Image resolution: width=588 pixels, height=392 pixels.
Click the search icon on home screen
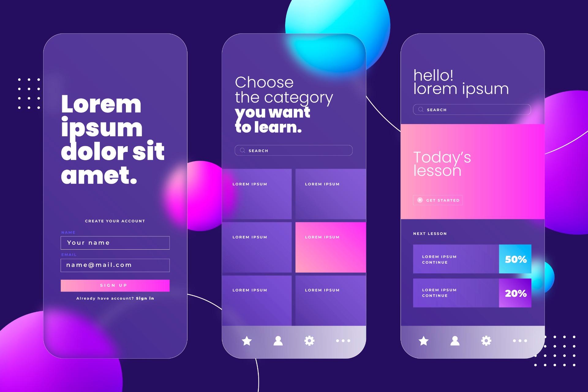pos(419,109)
